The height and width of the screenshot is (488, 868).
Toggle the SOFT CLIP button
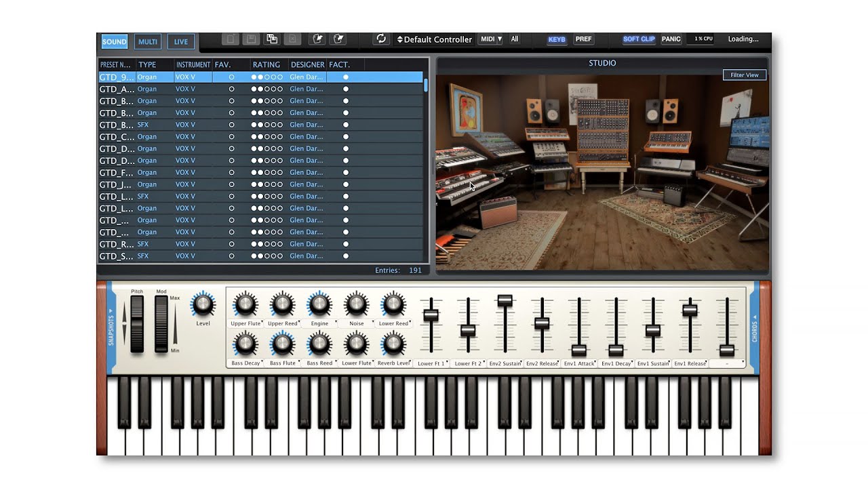pyautogui.click(x=639, y=39)
